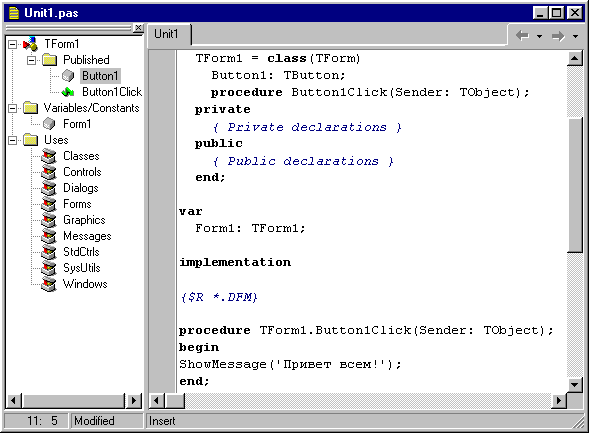Screen dimensions: 589x433
Task: Select the Windows unit in Uses
Action: point(85,284)
